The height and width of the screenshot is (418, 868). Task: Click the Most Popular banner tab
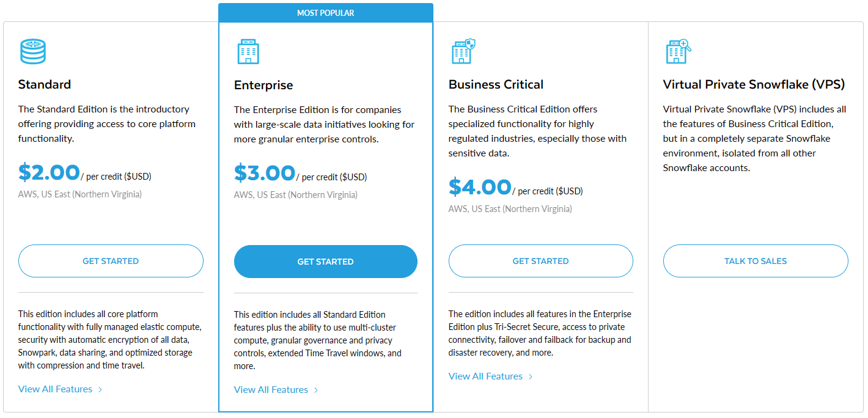[x=325, y=13]
